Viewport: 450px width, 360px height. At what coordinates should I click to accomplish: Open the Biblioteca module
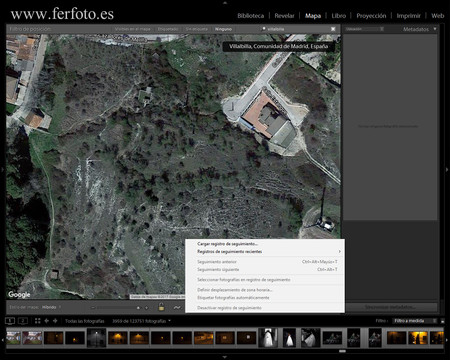pyautogui.click(x=250, y=16)
